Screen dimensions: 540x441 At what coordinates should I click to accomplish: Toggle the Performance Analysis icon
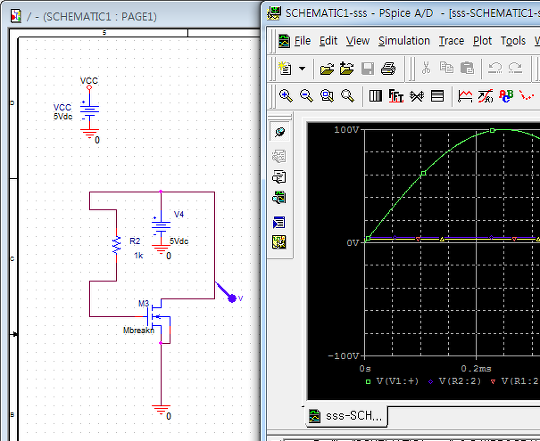click(x=417, y=96)
